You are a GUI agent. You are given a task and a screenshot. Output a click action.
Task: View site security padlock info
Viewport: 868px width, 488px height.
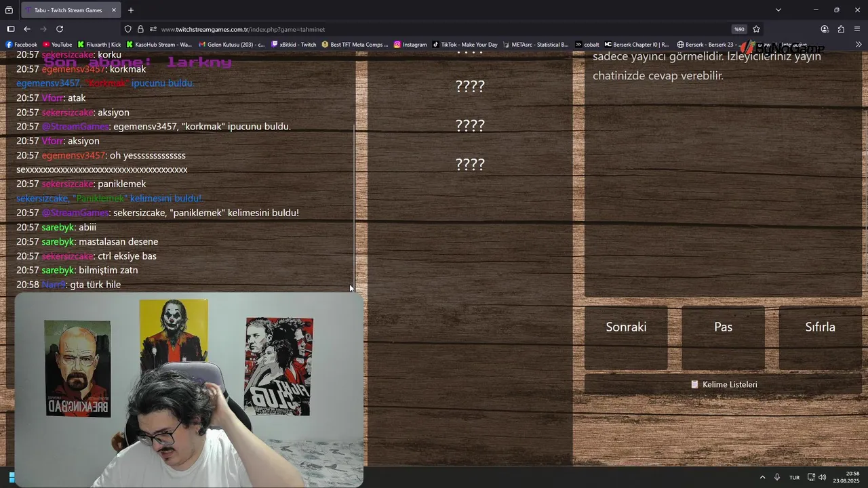[x=140, y=29]
